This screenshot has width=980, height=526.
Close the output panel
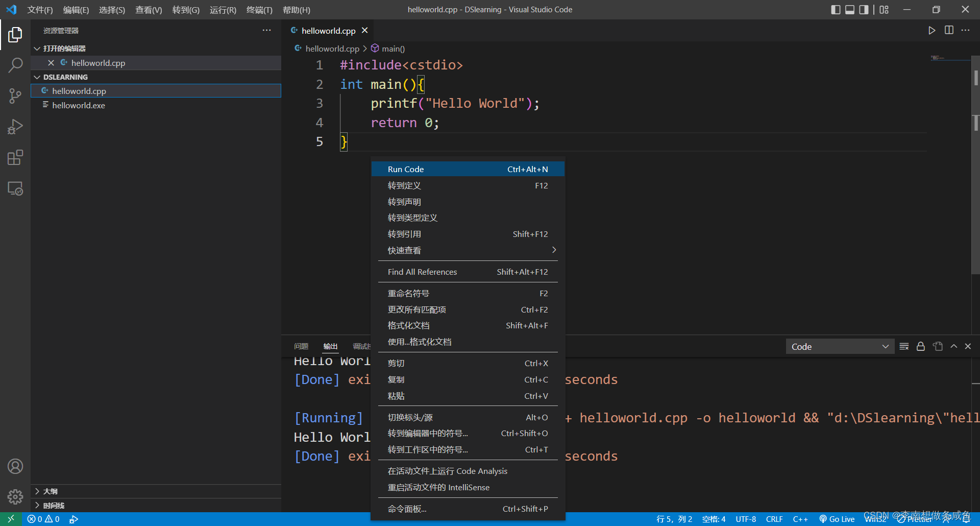point(968,346)
